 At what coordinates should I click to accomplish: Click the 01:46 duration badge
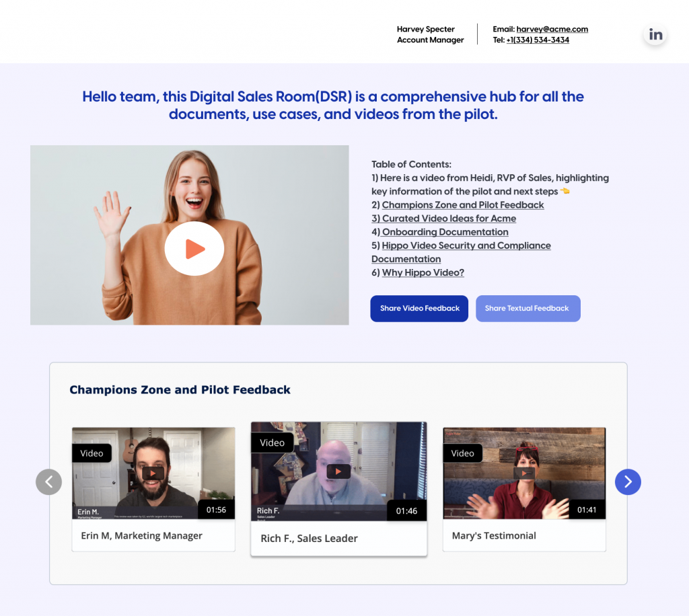pyautogui.click(x=406, y=510)
